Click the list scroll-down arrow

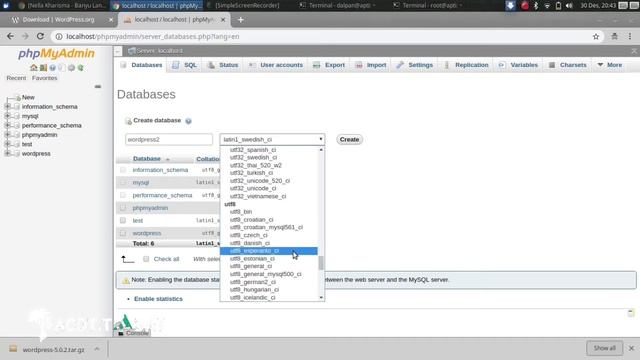click(321, 298)
